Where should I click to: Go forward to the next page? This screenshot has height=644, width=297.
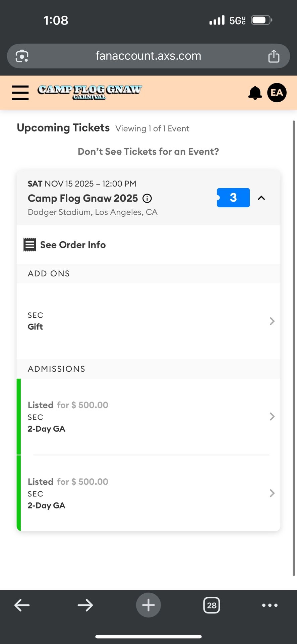[85, 605]
